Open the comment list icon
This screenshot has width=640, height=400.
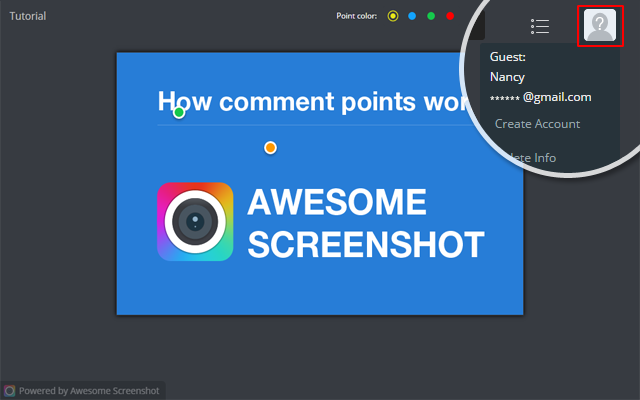(x=540, y=27)
